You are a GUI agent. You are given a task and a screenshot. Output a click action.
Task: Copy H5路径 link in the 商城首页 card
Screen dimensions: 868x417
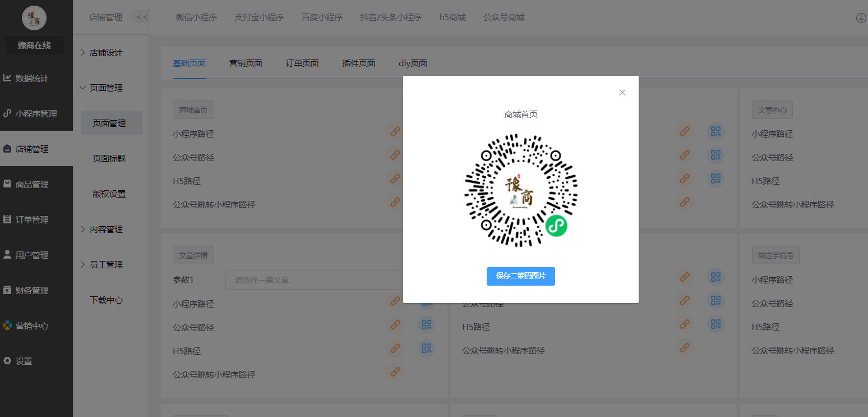point(395,178)
